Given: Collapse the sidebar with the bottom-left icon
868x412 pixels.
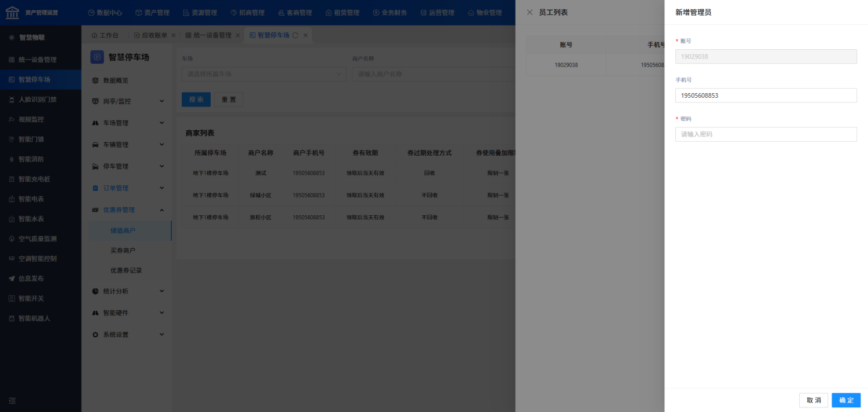Looking at the screenshot, I should pos(12,400).
